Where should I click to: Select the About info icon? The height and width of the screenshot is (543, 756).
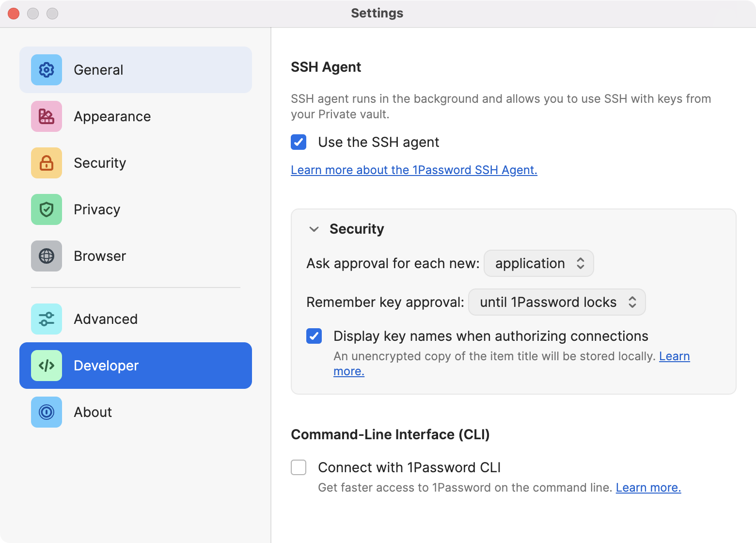(x=46, y=412)
